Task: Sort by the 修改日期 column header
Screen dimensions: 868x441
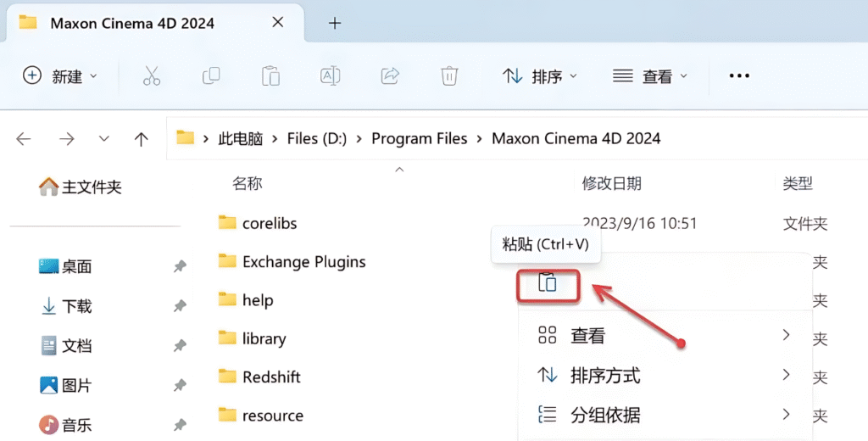Action: [x=612, y=183]
